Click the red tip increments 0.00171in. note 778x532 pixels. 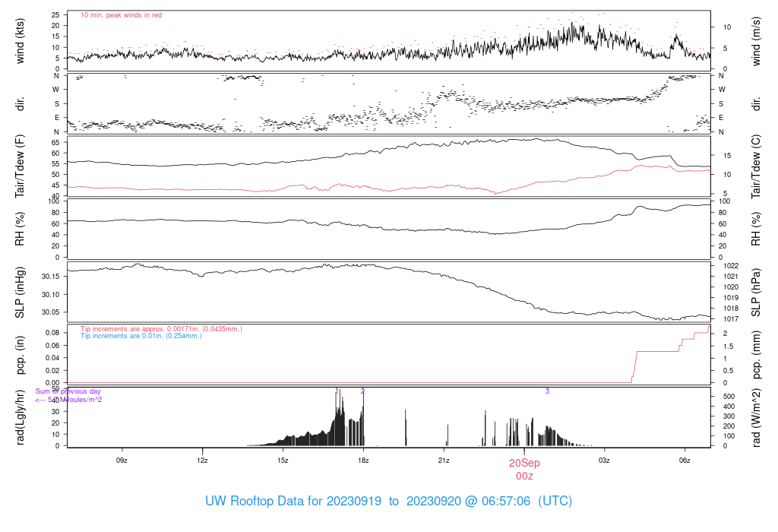pyautogui.click(x=161, y=329)
